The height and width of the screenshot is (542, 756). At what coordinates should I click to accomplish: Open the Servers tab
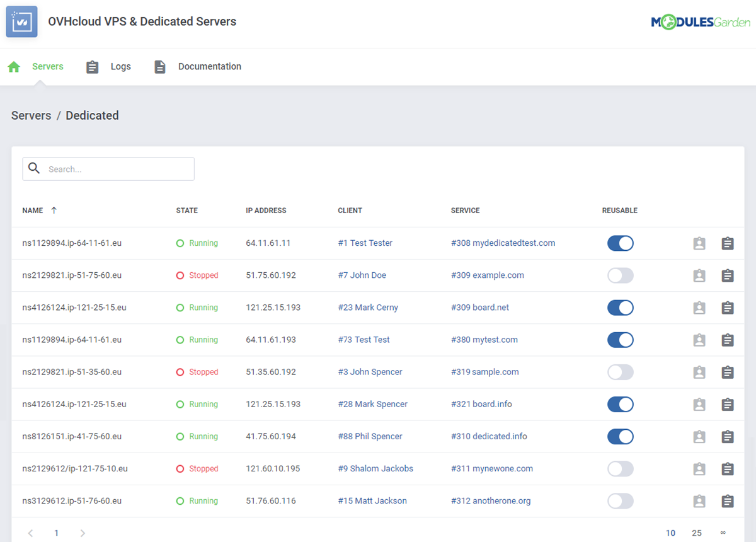(48, 66)
